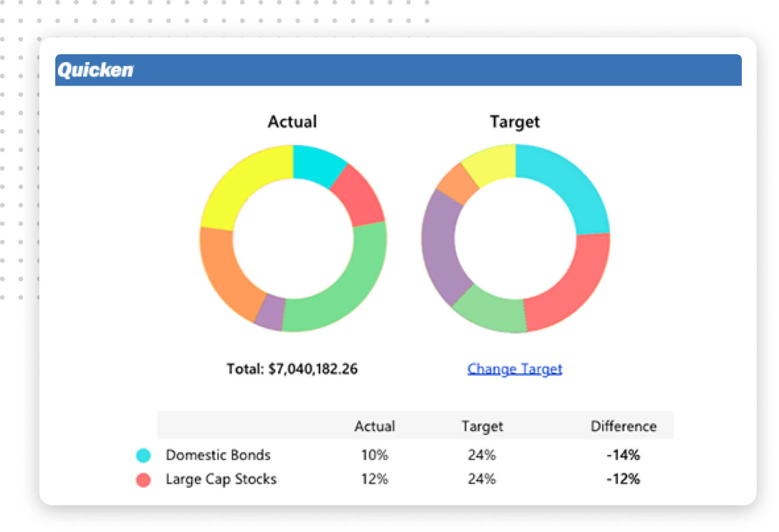Screen dimensions: 779x532
Task: Click the 'Difference' column header
Action: coord(624,426)
